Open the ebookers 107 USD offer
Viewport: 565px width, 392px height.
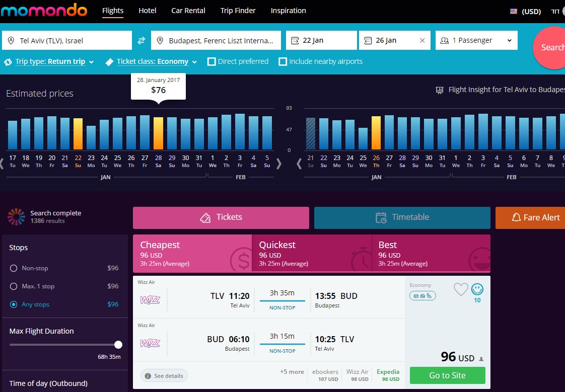pos(325,375)
